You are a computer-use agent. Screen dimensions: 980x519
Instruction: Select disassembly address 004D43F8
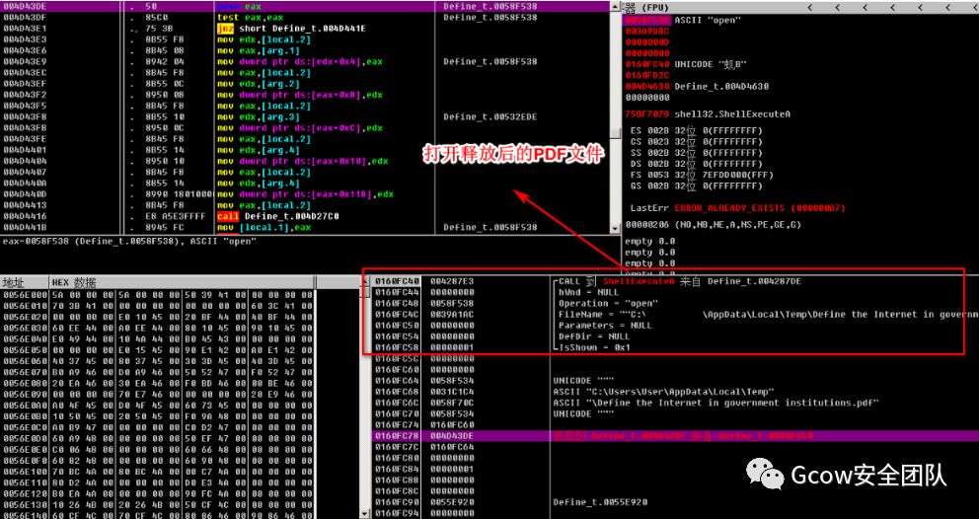coord(26,116)
